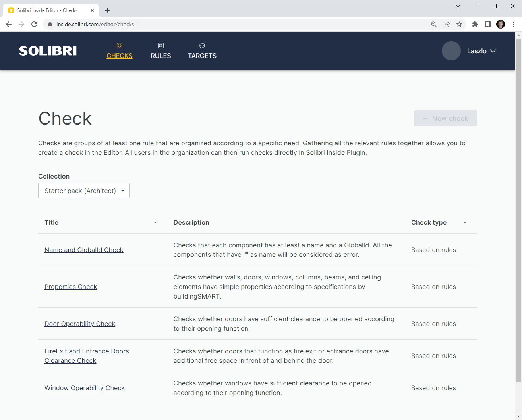
Task: Click the Description column header
Action: coord(191,222)
